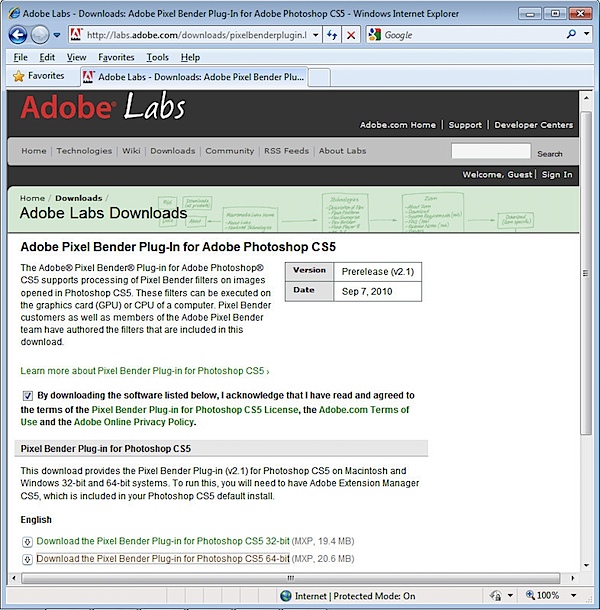This screenshot has height=610, width=600.
Task: Click the status bar privacy lock icon
Action: tap(496, 596)
